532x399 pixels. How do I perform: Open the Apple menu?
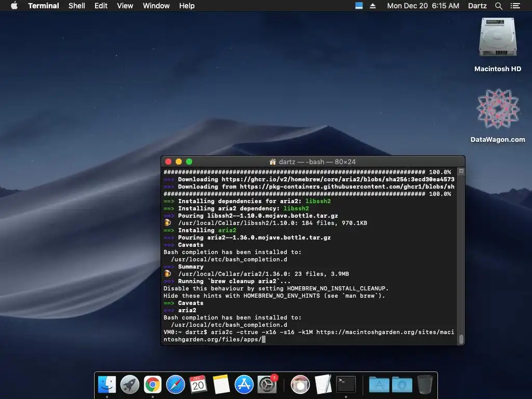(14, 6)
